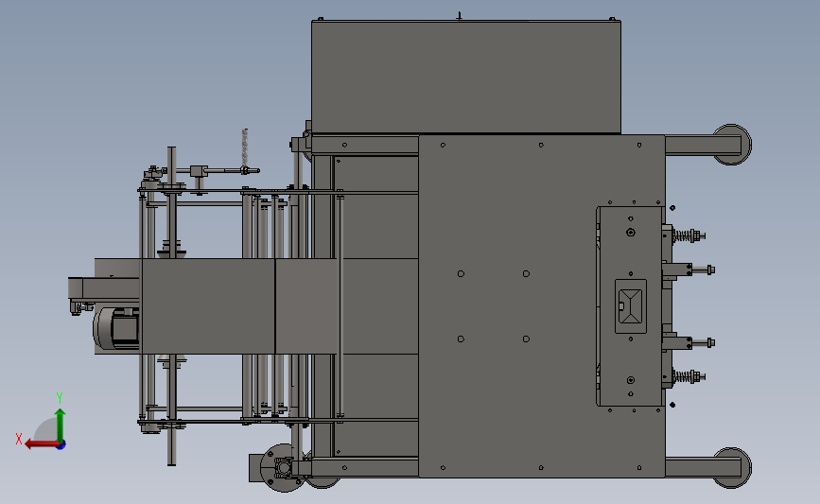Select the upper spring-loaded bolt

[x=689, y=235]
